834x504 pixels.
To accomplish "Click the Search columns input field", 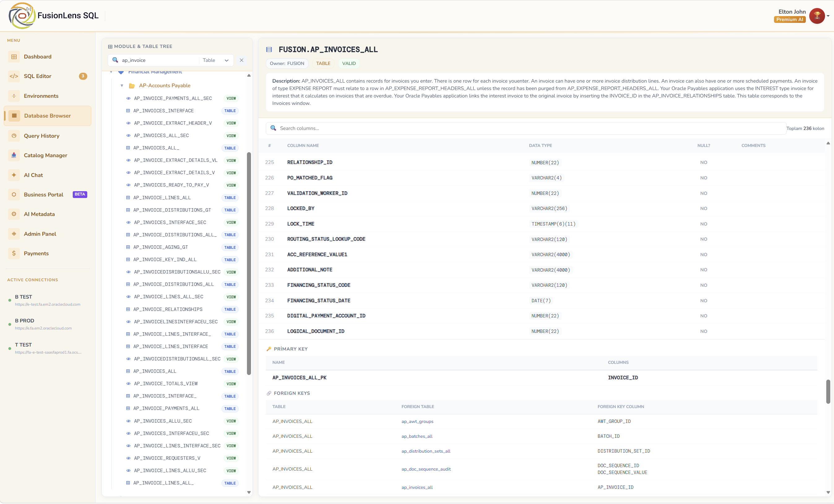I will tap(525, 128).
